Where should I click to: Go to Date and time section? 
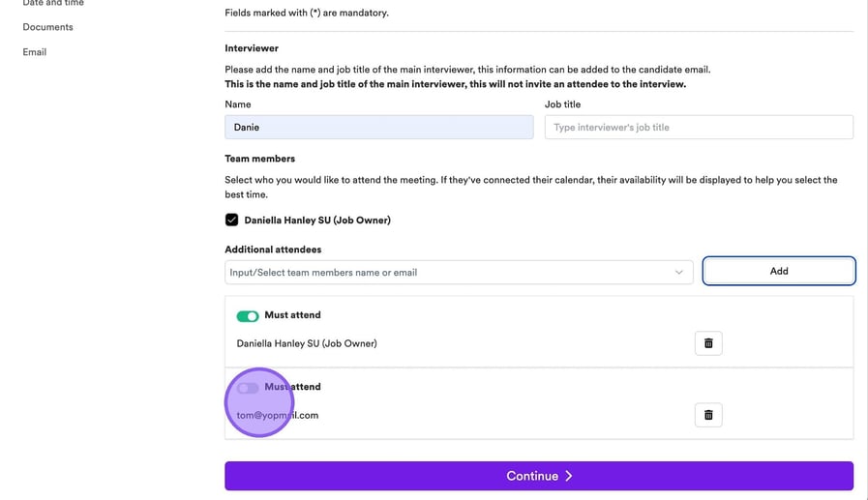(53, 3)
